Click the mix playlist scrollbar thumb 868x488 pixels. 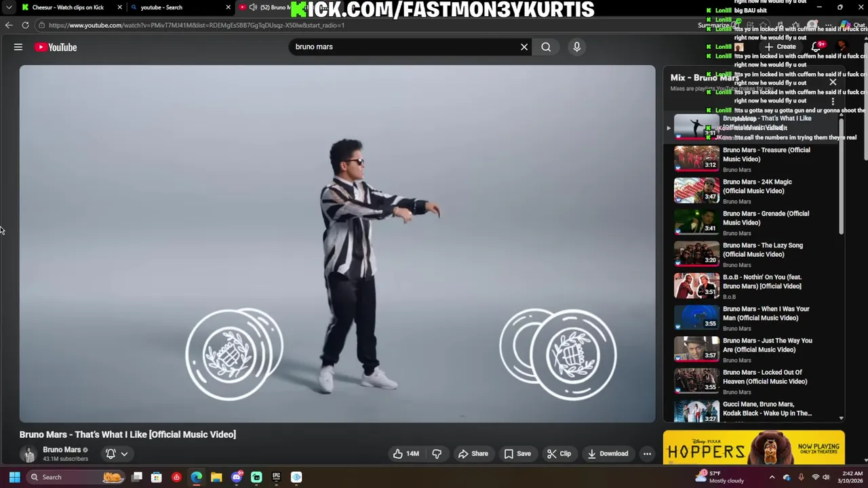click(842, 177)
